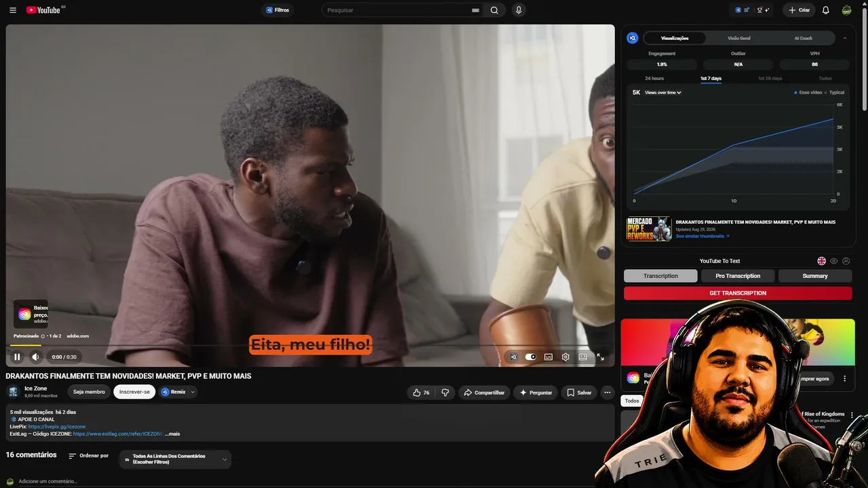Open the Ordenar por sort menu

(x=89, y=455)
